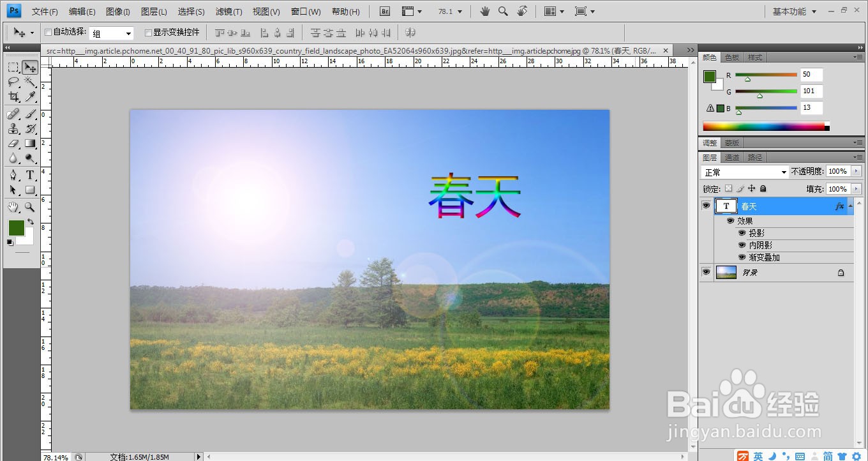Toggle lock image pixels brush icon
The image size is (868, 461).
pyautogui.click(x=740, y=189)
